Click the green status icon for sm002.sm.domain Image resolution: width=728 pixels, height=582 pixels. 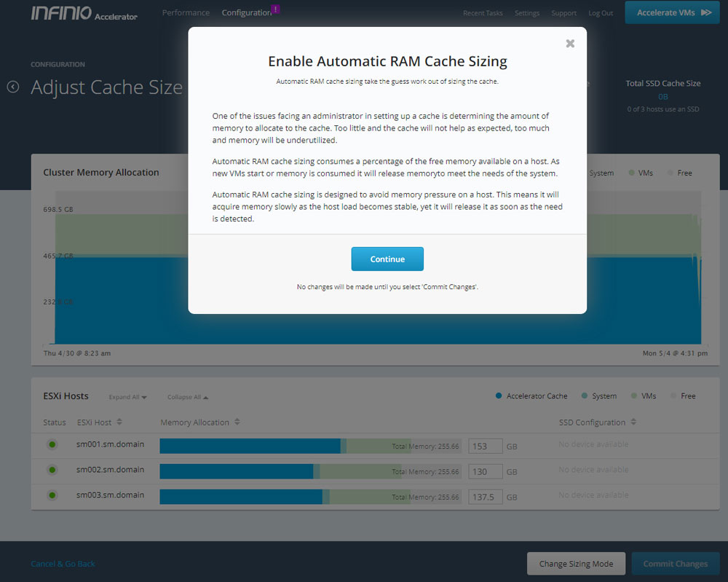[x=52, y=471]
